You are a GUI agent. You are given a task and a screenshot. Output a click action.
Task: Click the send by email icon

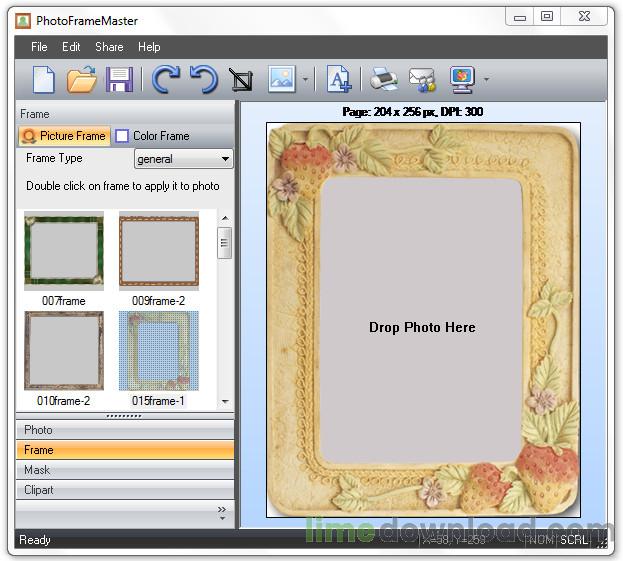[422, 79]
